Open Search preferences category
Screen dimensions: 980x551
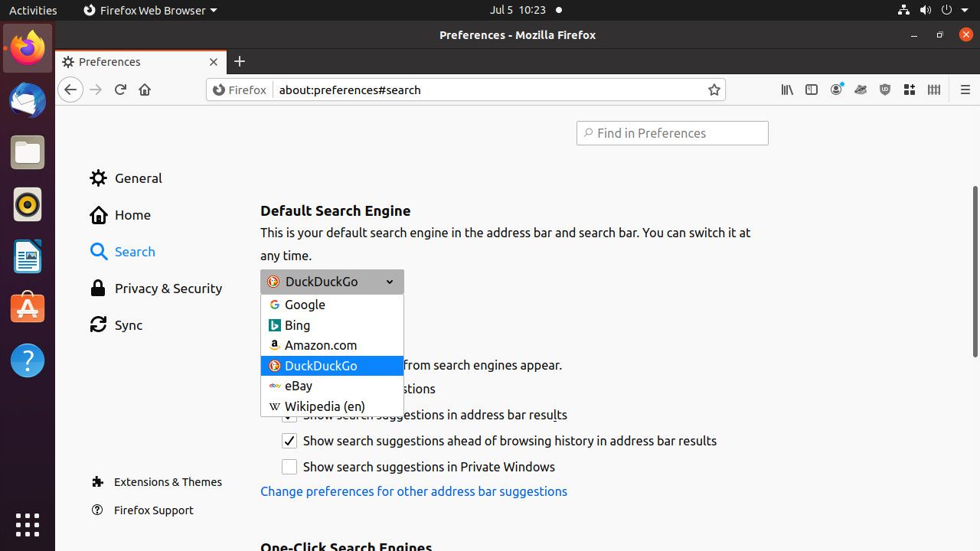122,252
